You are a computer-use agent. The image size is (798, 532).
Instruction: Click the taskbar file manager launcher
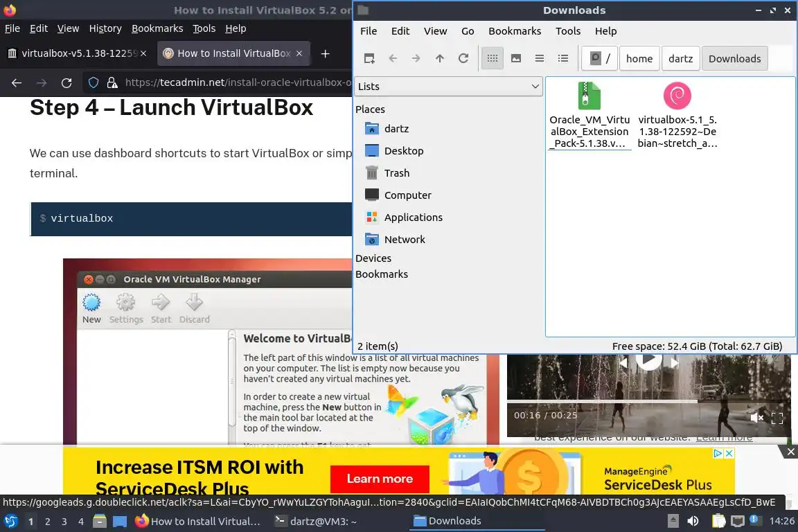point(100,522)
